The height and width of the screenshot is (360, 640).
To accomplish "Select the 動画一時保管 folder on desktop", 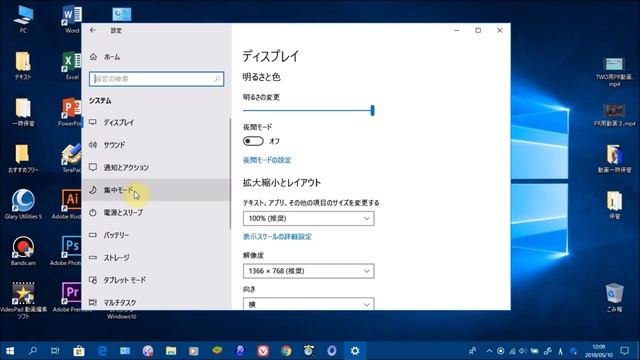I will pyautogui.click(x=614, y=158).
